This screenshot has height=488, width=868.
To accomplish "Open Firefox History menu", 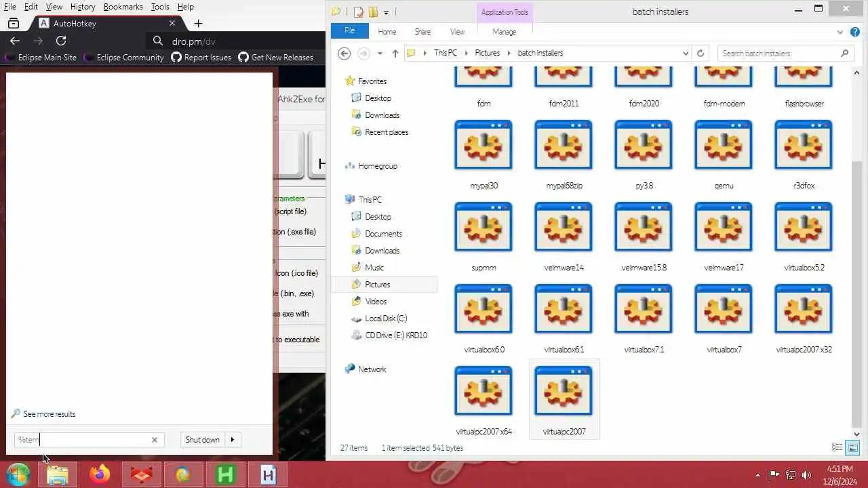I will click(x=83, y=7).
